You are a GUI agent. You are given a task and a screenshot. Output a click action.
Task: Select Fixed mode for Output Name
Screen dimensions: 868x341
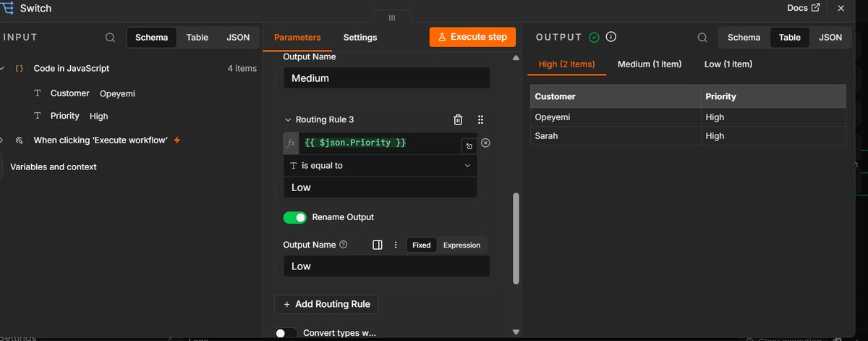pyautogui.click(x=422, y=245)
